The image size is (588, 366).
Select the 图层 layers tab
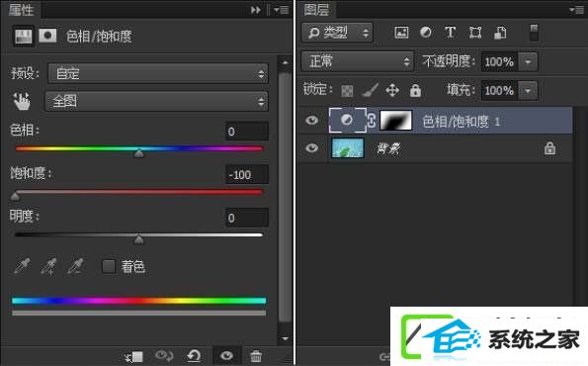(316, 9)
